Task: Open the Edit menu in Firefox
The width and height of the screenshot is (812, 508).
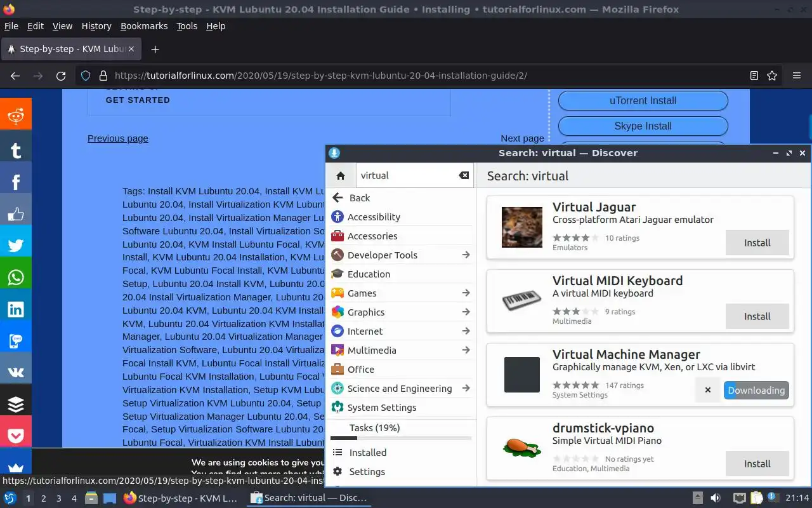Action: [36, 26]
